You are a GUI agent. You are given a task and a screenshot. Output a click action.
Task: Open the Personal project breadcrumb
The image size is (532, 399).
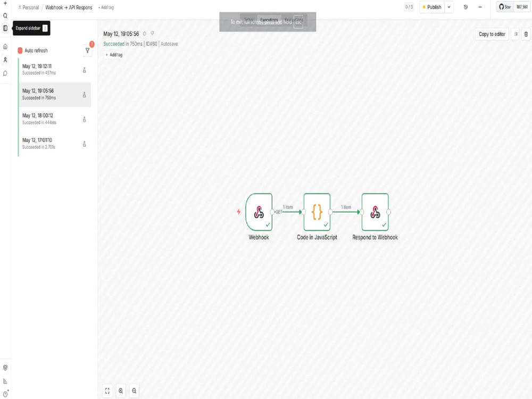tap(29, 7)
